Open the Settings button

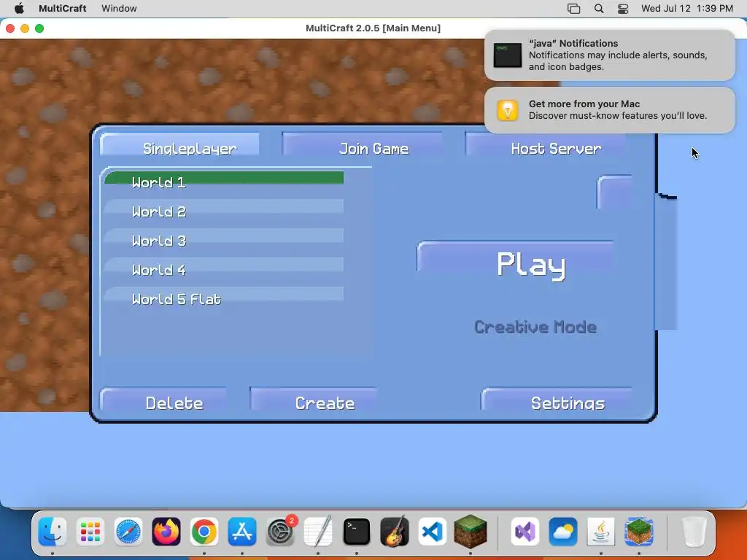[x=557, y=400]
